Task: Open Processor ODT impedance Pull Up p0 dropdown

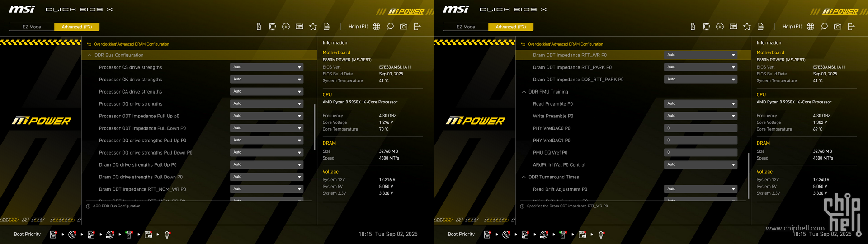Action: [x=267, y=116]
